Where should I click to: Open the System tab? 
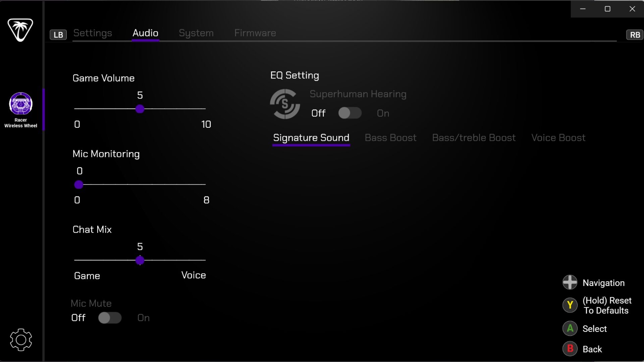point(196,33)
